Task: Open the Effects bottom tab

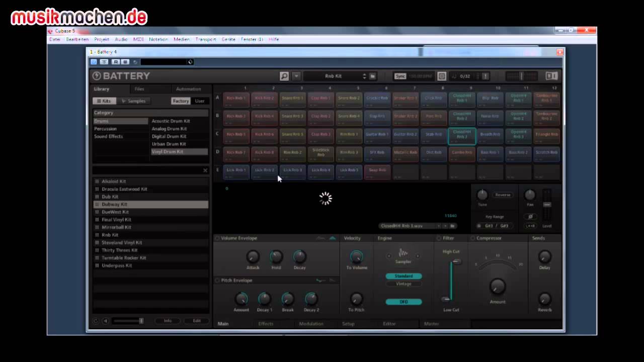Action: coord(266,324)
